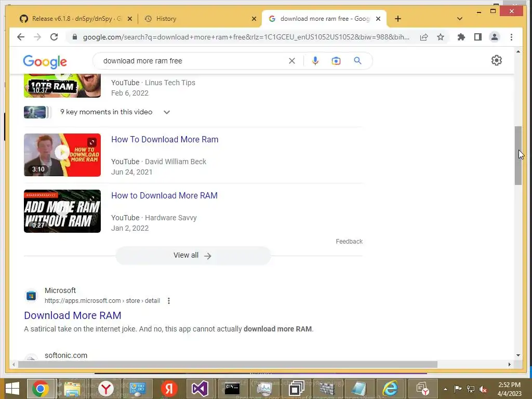Screen dimensions: 532x399
Task: Click View all videos button
Action: (193, 256)
